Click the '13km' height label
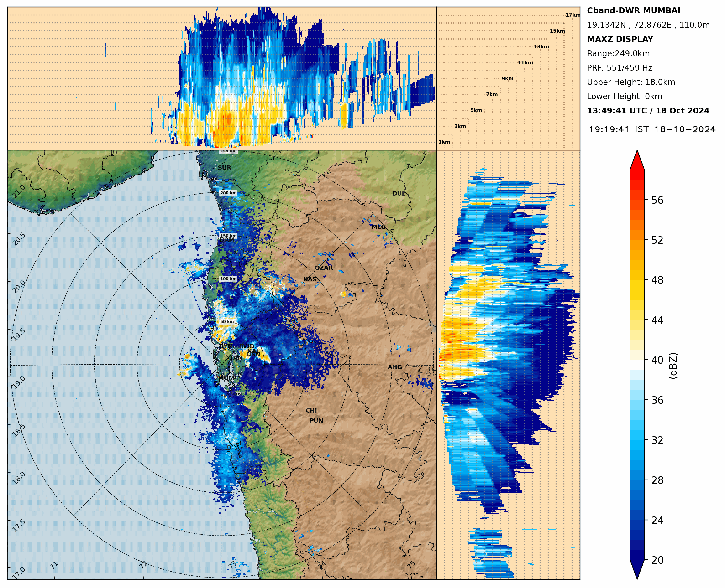 541,47
